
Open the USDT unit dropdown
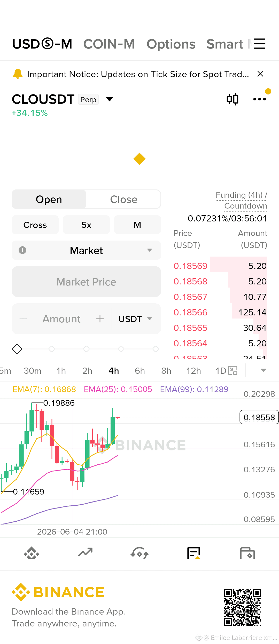point(135,319)
